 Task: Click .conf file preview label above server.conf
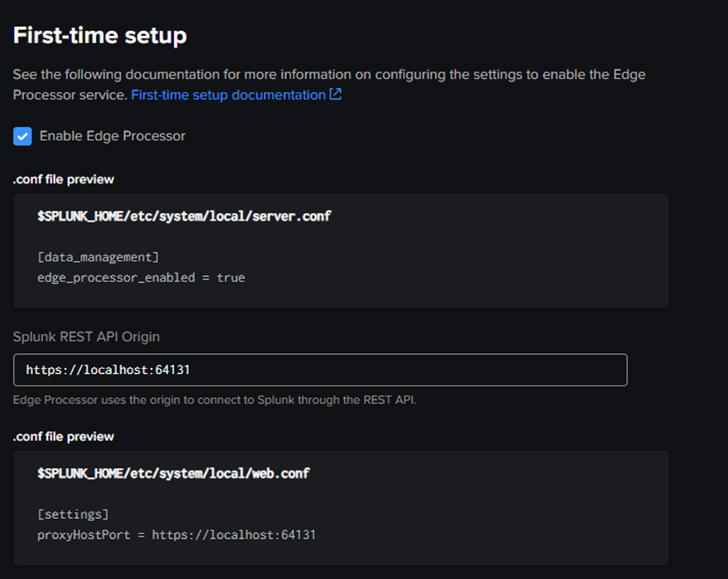[63, 180]
